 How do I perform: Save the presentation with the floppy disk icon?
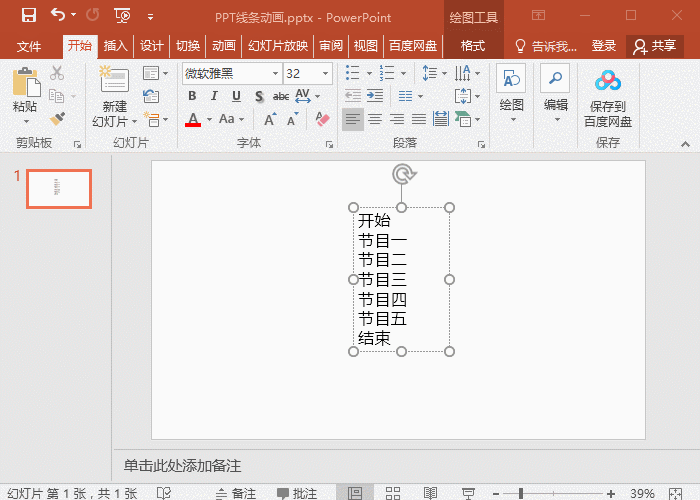pos(29,16)
